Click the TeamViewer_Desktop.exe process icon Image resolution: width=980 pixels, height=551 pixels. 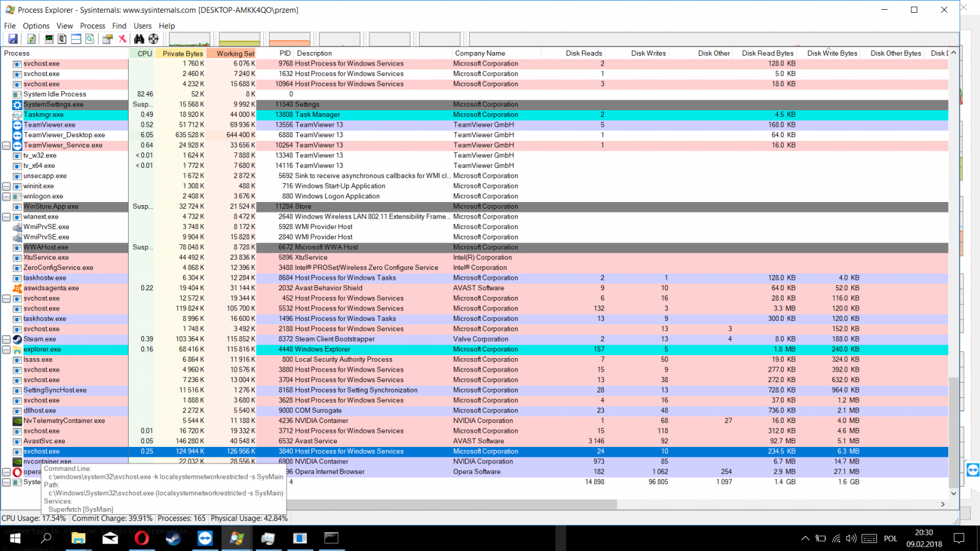[18, 135]
